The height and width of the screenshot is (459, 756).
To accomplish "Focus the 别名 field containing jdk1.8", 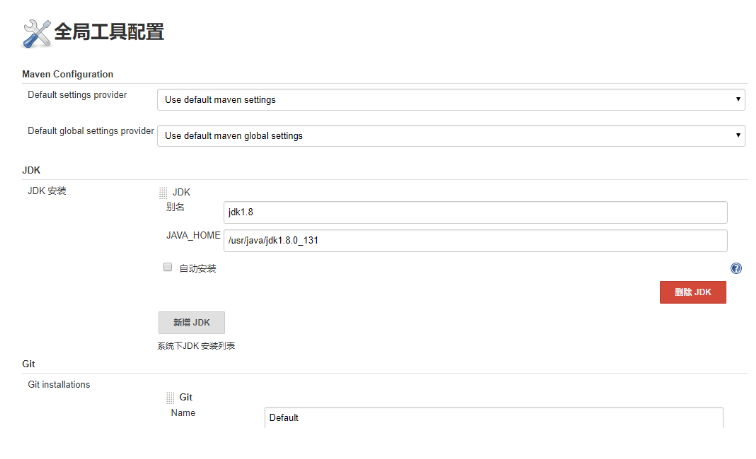I will click(476, 212).
